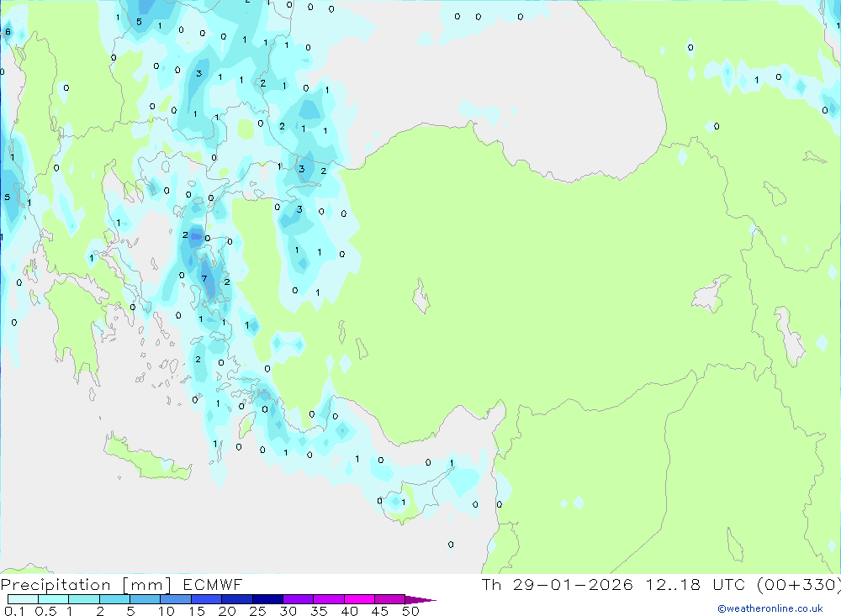This screenshot has height=616, width=841.
Task: Click the 'ECMWF' model label
Action: 213,585
